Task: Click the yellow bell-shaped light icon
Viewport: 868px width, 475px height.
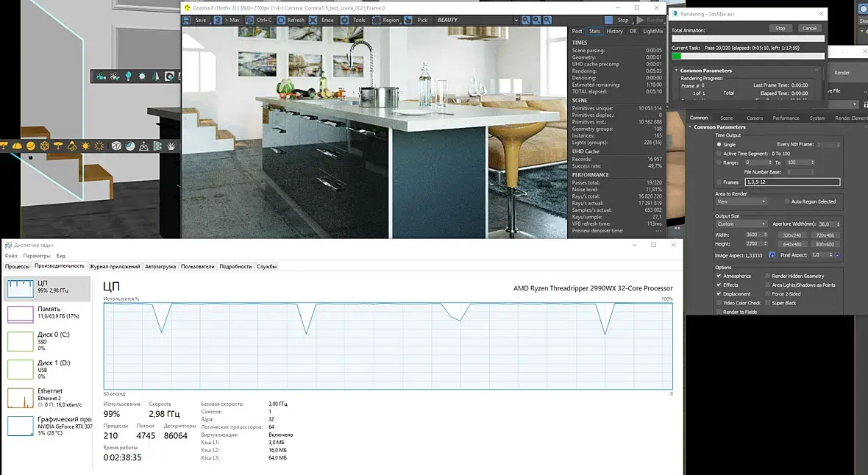Action: [x=72, y=146]
